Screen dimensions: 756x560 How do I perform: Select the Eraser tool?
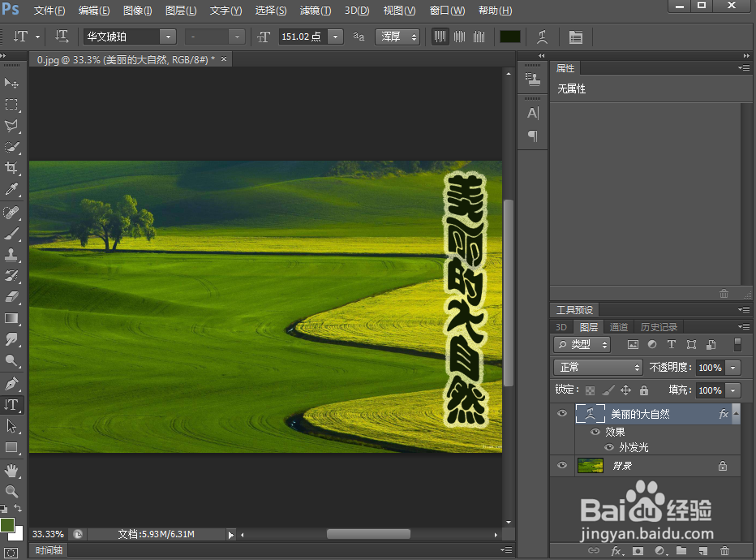coord(11,297)
